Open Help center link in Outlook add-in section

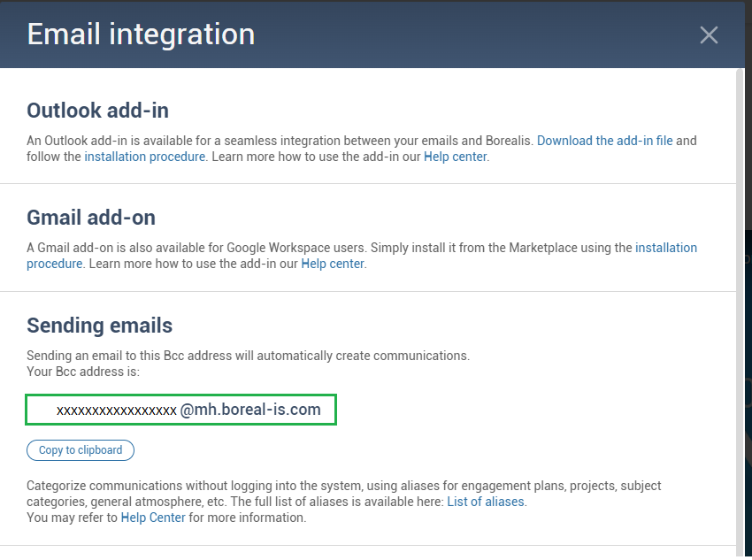tap(455, 157)
